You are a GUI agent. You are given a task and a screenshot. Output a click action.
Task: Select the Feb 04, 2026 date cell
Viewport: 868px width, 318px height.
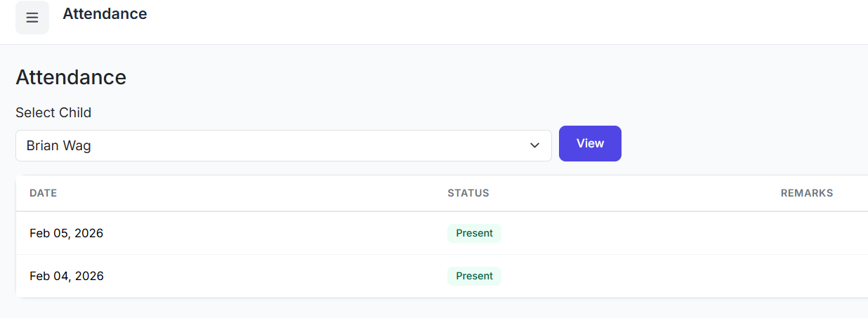click(x=67, y=276)
